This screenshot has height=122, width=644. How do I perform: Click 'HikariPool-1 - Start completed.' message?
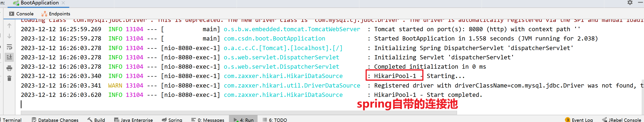click(x=428, y=95)
